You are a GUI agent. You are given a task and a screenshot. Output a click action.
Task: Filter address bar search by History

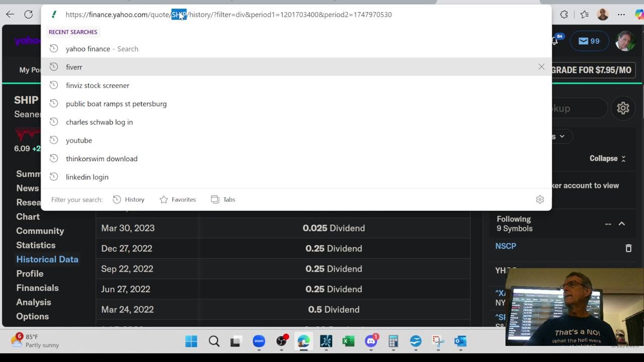[128, 200]
